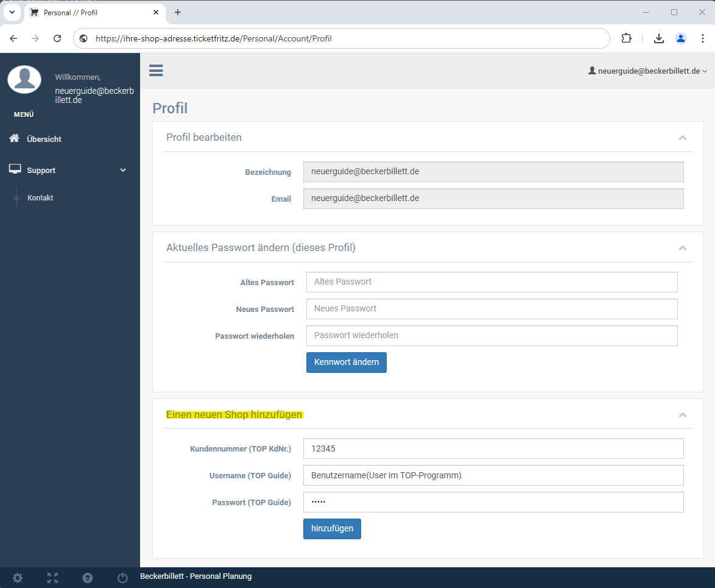The width and height of the screenshot is (715, 588).
Task: Click the hinzufügen button
Action: point(332,529)
